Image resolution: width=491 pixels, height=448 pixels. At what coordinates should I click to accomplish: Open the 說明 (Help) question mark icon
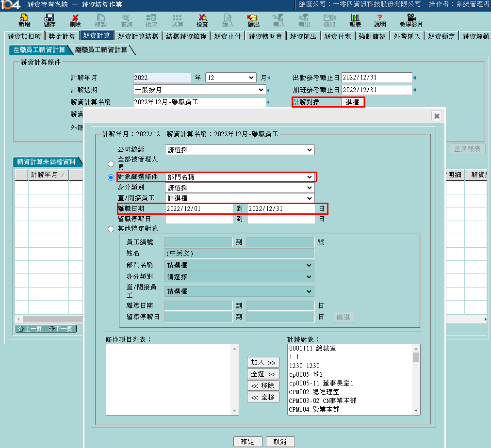[x=380, y=20]
